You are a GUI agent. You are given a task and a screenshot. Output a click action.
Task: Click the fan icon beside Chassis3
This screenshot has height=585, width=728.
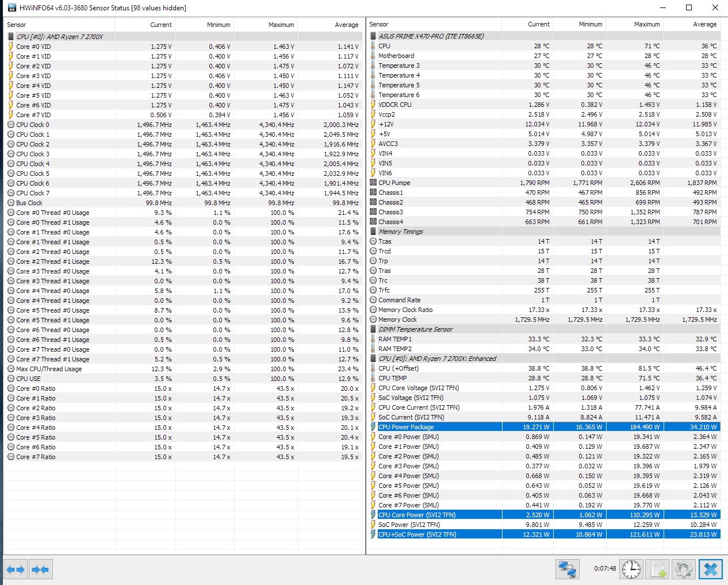373,212
